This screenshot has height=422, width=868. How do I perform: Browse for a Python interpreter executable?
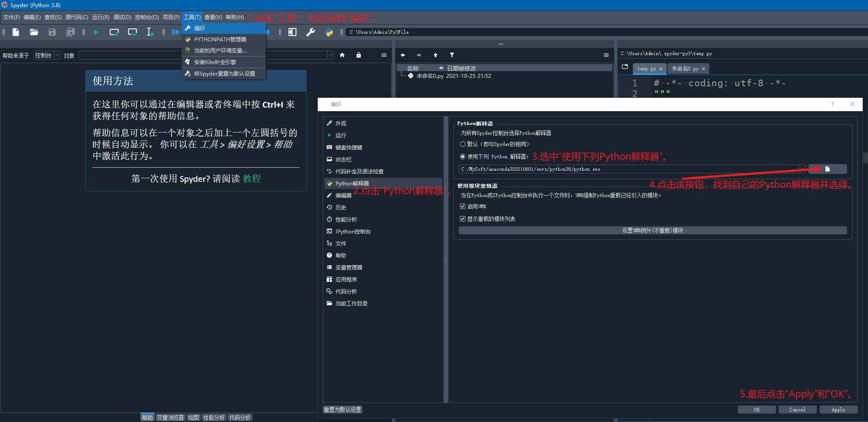point(828,169)
